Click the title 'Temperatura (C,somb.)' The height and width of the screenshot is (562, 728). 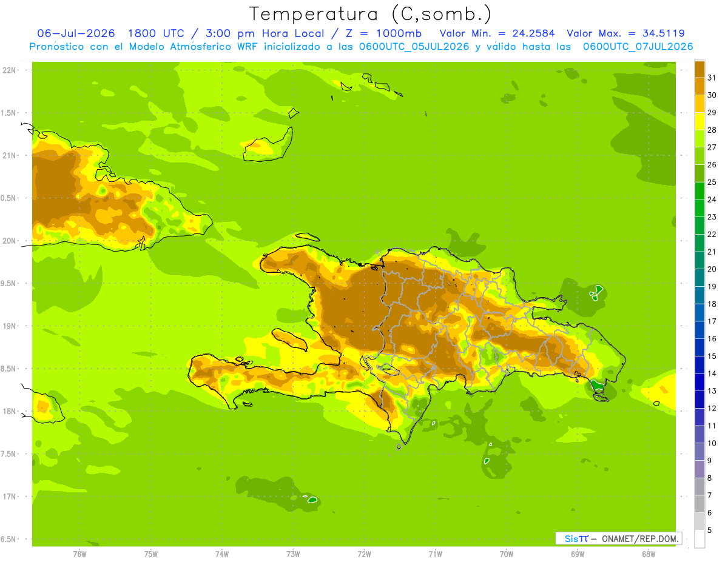[369, 15]
